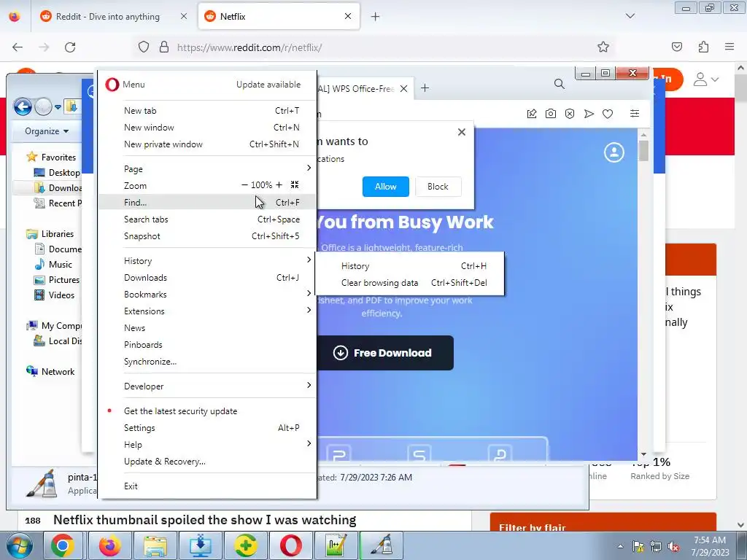Click the Opera logo in the menu header
This screenshot has width=747, height=560.
(112, 85)
